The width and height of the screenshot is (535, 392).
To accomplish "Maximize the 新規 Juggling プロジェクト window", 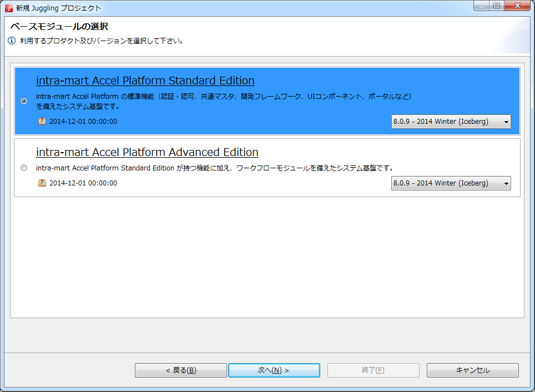I will [497, 6].
